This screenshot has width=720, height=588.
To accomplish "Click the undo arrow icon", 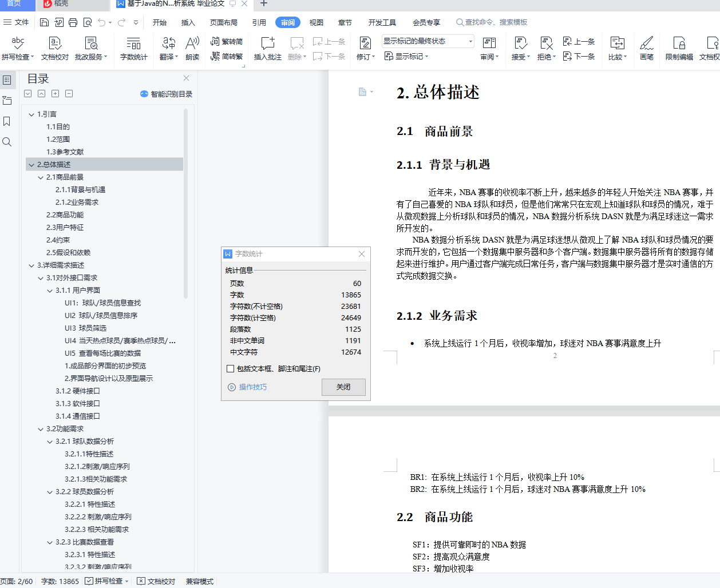I will coord(101,22).
